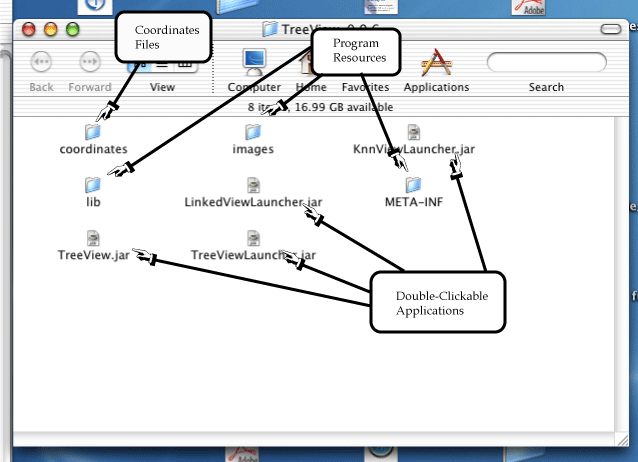Select the TreeViewLauncher.jar file icon

[253, 237]
